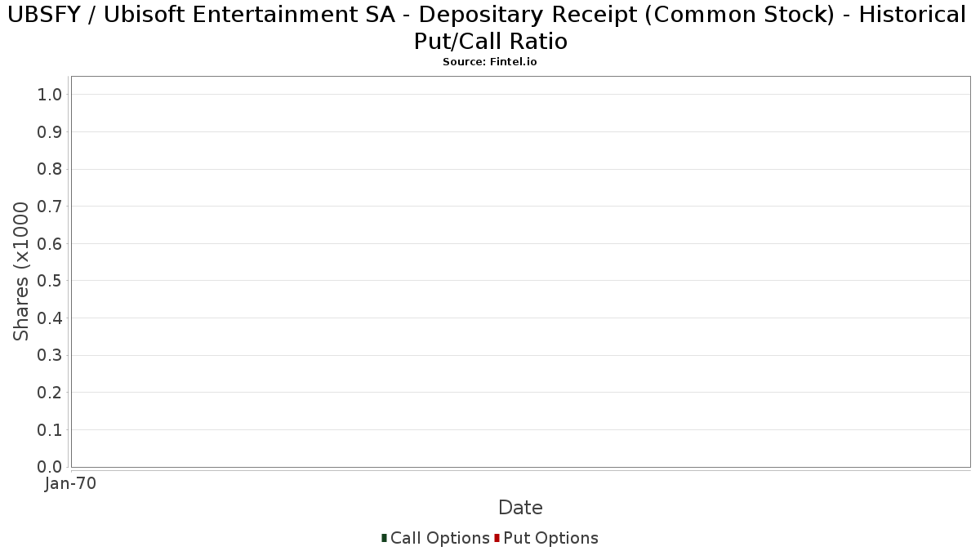Click the 0.3 y-axis tick label
Viewport: 980px width, 551px height.
tap(50, 356)
